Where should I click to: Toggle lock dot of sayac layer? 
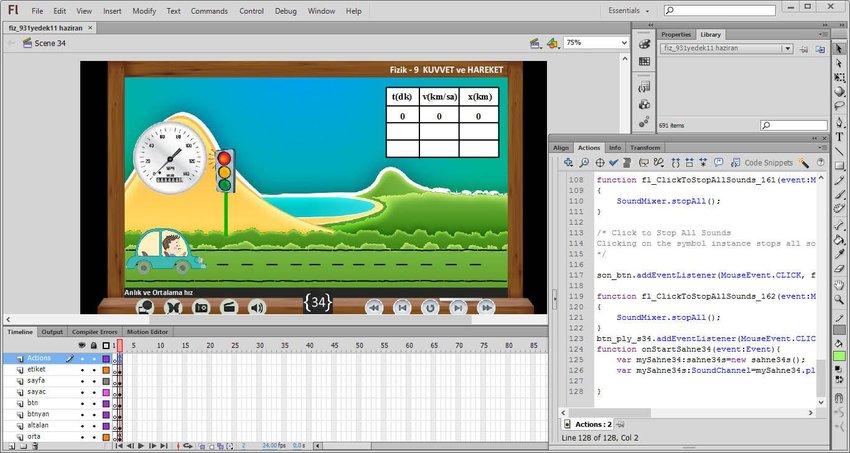pos(94,392)
